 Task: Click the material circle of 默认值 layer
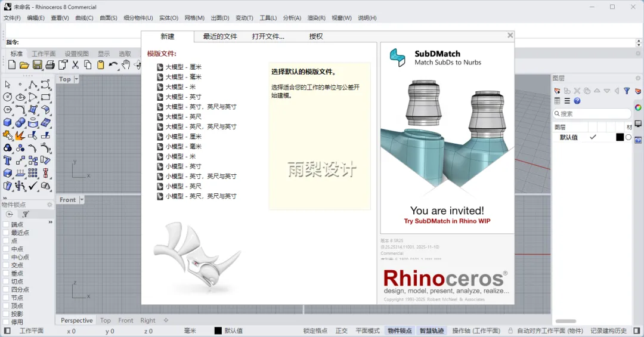(628, 137)
